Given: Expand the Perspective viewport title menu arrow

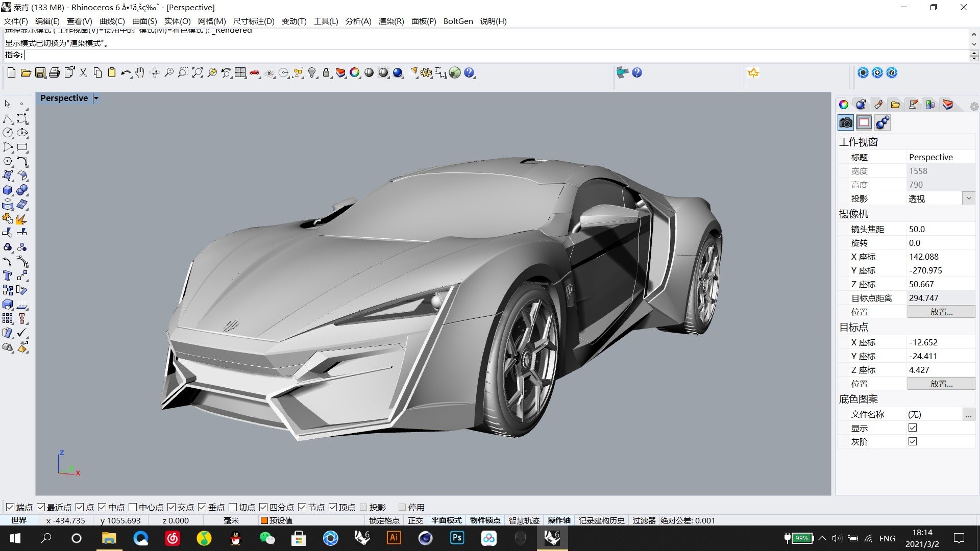Looking at the screenshot, I should coord(96,98).
